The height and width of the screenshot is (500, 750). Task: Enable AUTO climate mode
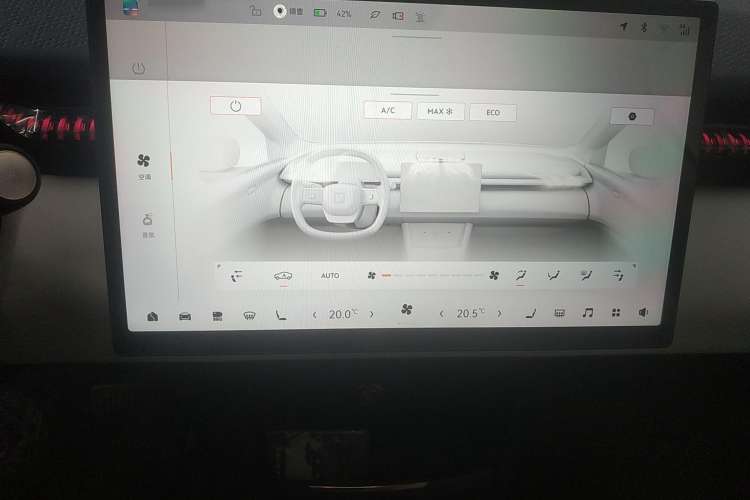pos(330,275)
